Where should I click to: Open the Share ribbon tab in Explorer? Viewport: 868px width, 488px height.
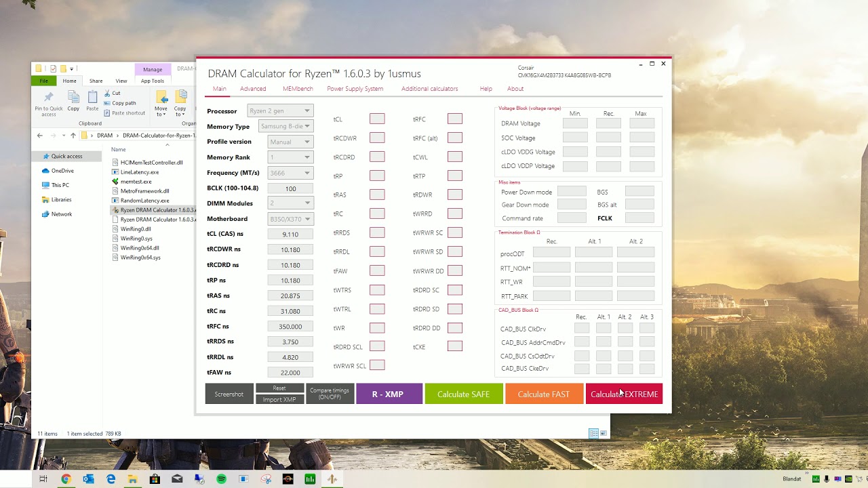pos(96,81)
